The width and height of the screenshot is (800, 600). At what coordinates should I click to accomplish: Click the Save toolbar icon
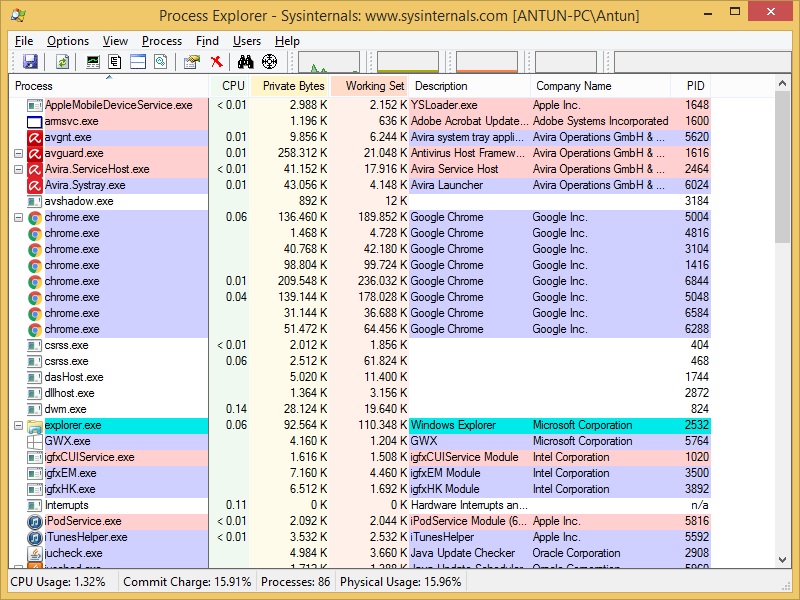coord(32,61)
